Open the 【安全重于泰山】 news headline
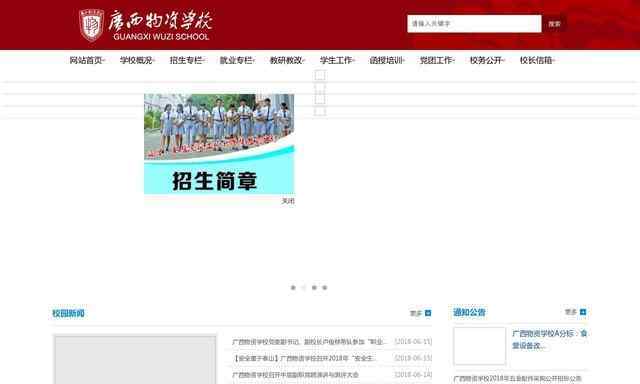Image resolution: width=640 pixels, height=384 pixels. (x=304, y=358)
